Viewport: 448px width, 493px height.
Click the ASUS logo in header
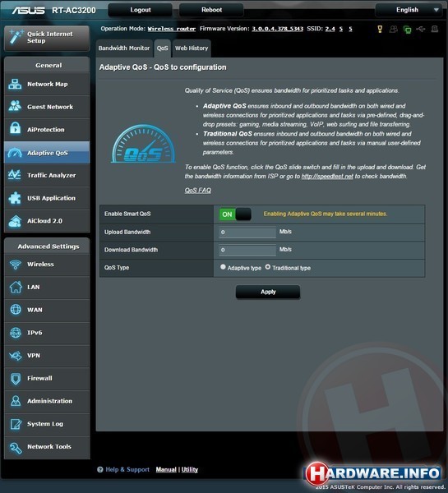click(28, 11)
